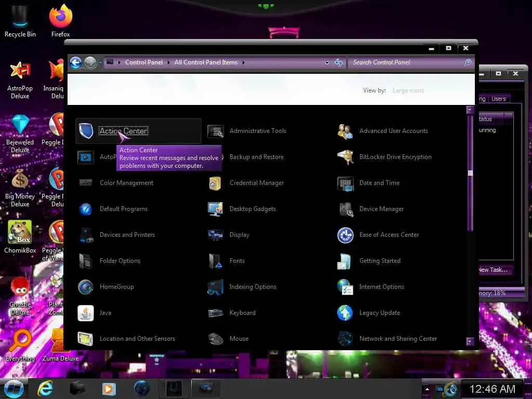Click the Fonts text label
This screenshot has height=399, width=532.
tap(237, 261)
